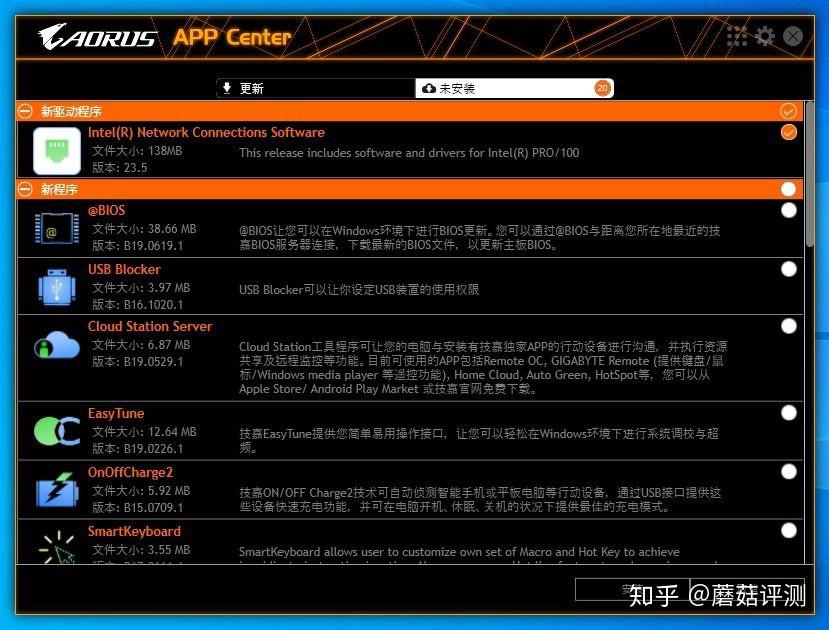The width and height of the screenshot is (829, 630).
Task: Click the Cloud Station Server title text
Action: (150, 326)
